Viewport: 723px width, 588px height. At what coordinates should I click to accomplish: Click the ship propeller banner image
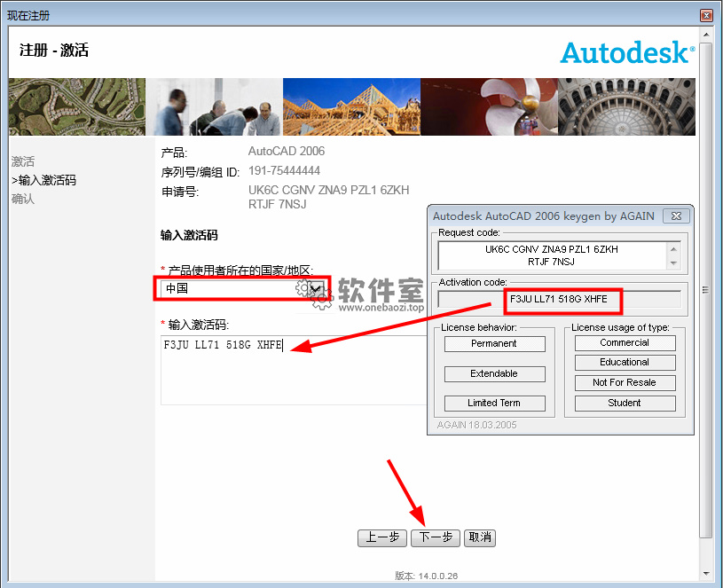click(489, 106)
